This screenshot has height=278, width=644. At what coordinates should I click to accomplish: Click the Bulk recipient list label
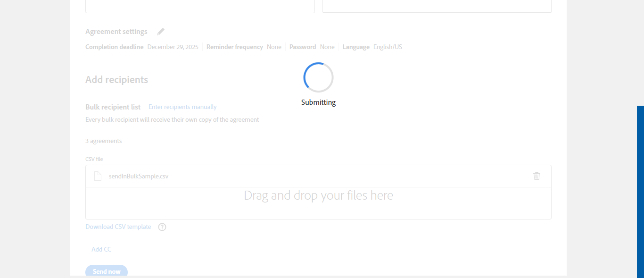pos(113,107)
